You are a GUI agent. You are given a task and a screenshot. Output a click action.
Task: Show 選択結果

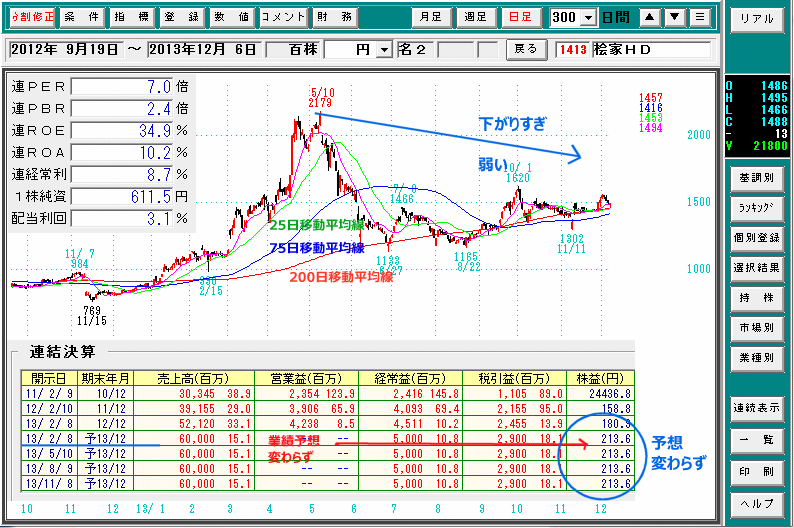pyautogui.click(x=757, y=268)
